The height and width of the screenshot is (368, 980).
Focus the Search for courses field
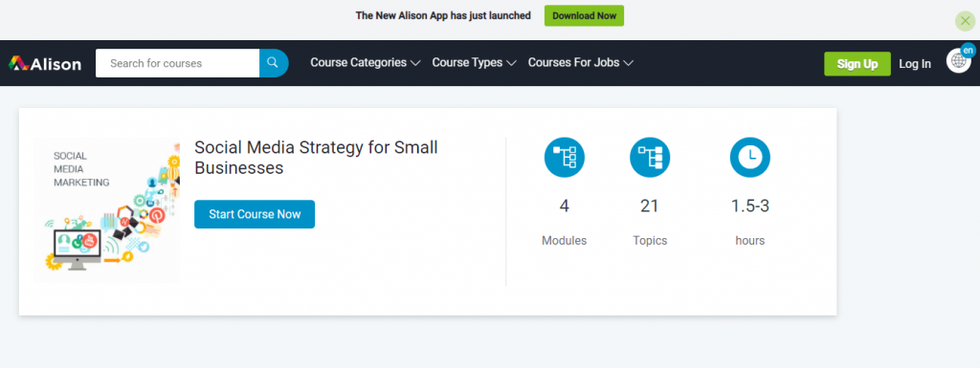177,63
